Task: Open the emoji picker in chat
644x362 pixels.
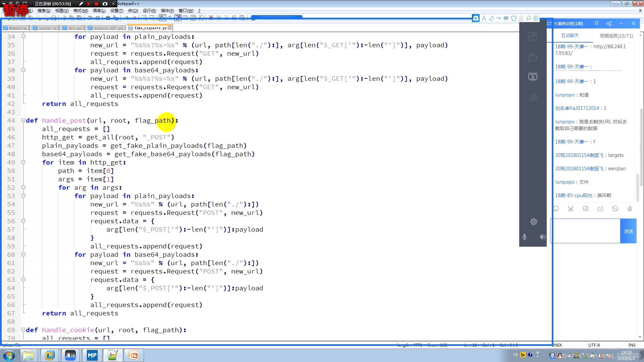Action: pyautogui.click(x=556, y=208)
